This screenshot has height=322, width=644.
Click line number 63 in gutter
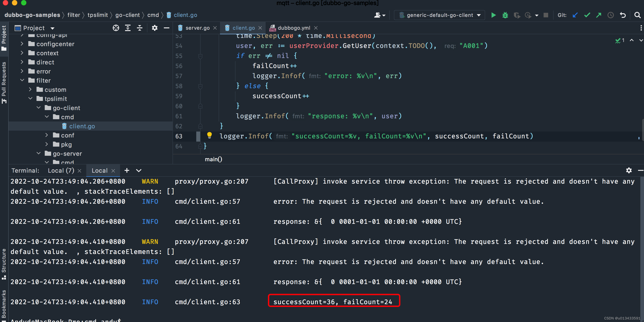179,136
